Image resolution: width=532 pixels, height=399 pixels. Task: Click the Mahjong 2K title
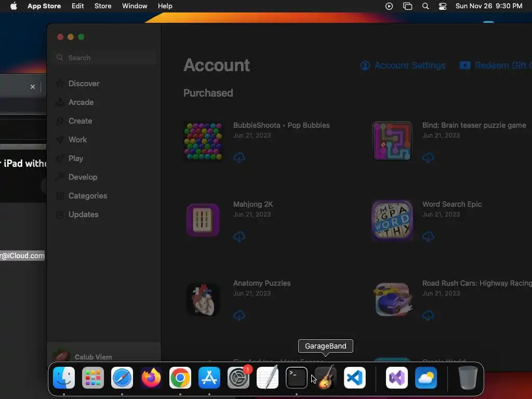(x=253, y=204)
